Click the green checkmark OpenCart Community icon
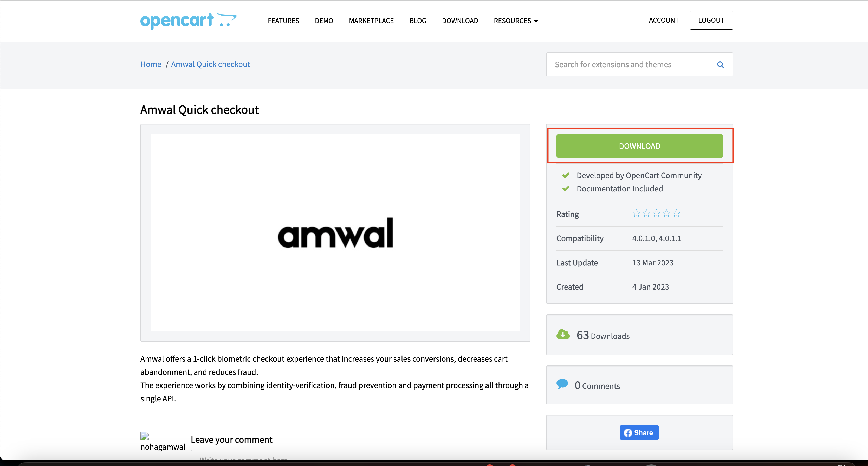This screenshot has height=466, width=868. click(x=565, y=176)
